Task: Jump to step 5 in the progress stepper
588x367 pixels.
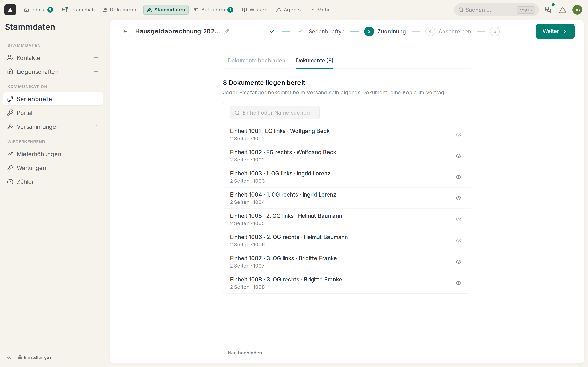Action: pos(494,31)
